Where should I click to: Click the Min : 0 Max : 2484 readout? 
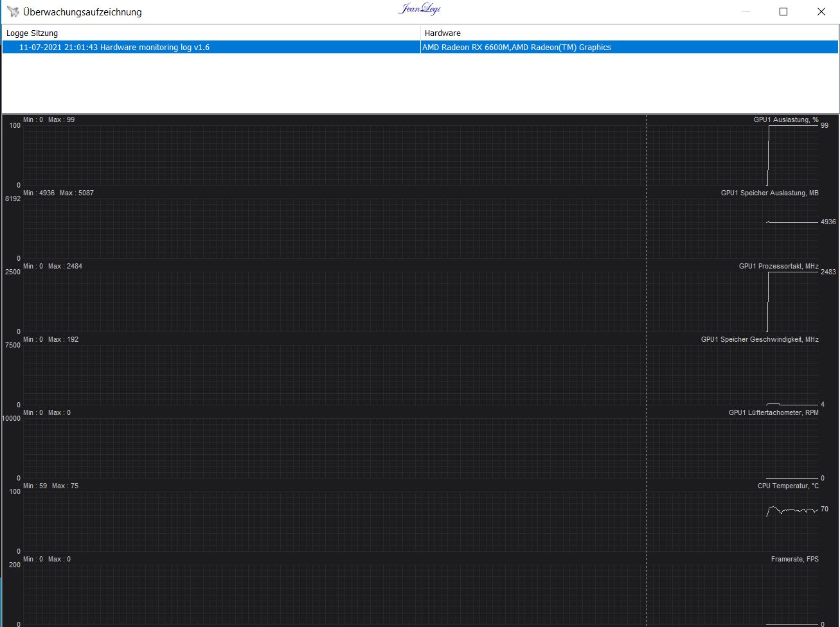[53, 266]
